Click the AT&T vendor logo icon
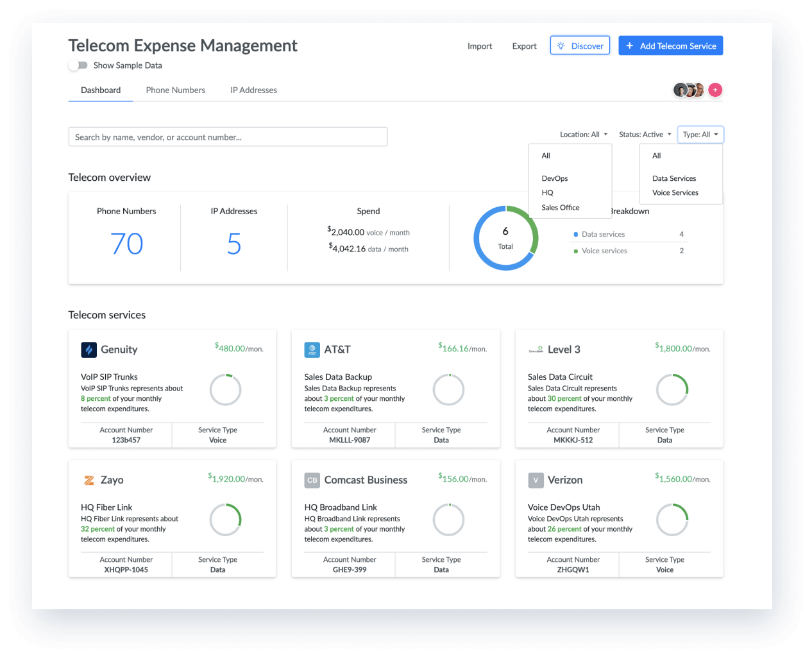Viewport: 812px width, 658px height. (312, 350)
